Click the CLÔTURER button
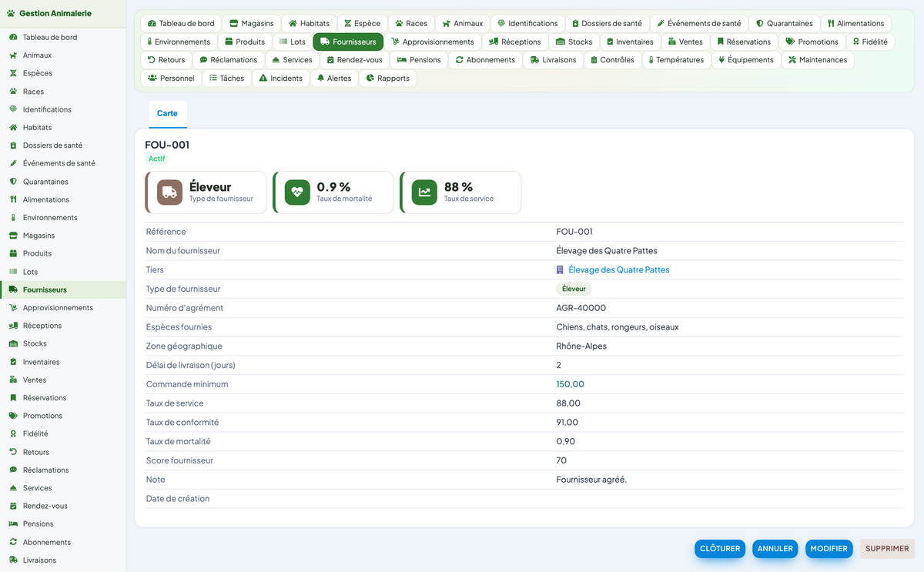Viewport: 924px width, 572px height. [720, 549]
